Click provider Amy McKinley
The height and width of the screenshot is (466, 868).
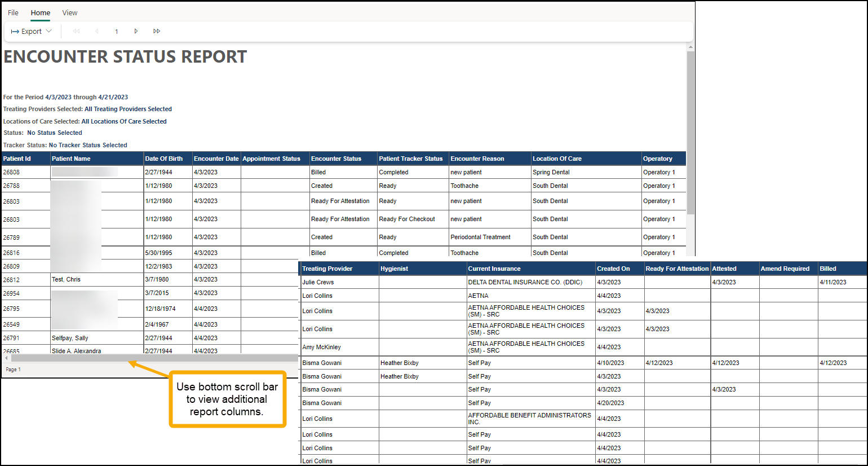click(x=321, y=347)
